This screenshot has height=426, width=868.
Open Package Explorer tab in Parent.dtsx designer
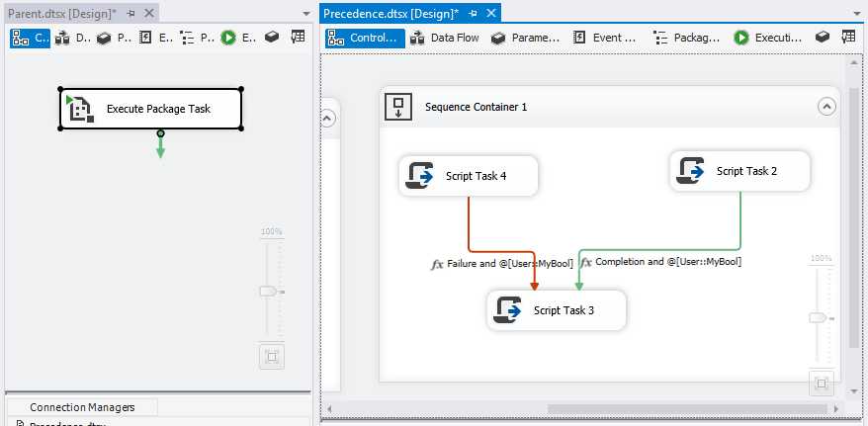click(x=198, y=38)
